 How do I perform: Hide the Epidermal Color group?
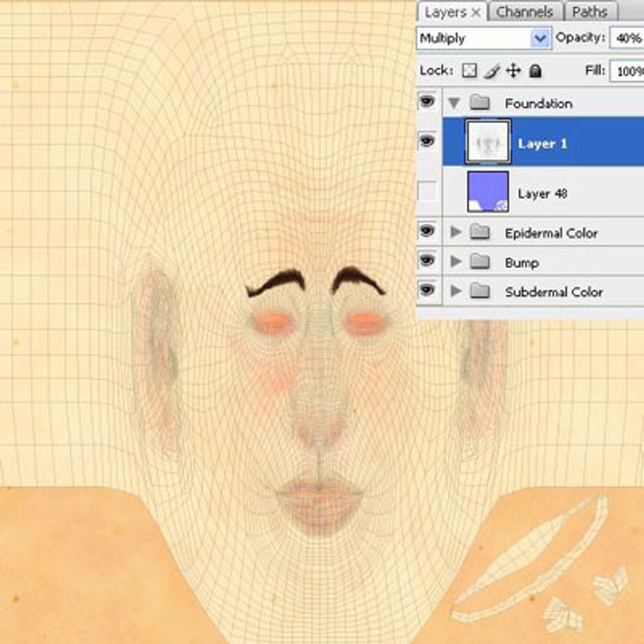427,231
